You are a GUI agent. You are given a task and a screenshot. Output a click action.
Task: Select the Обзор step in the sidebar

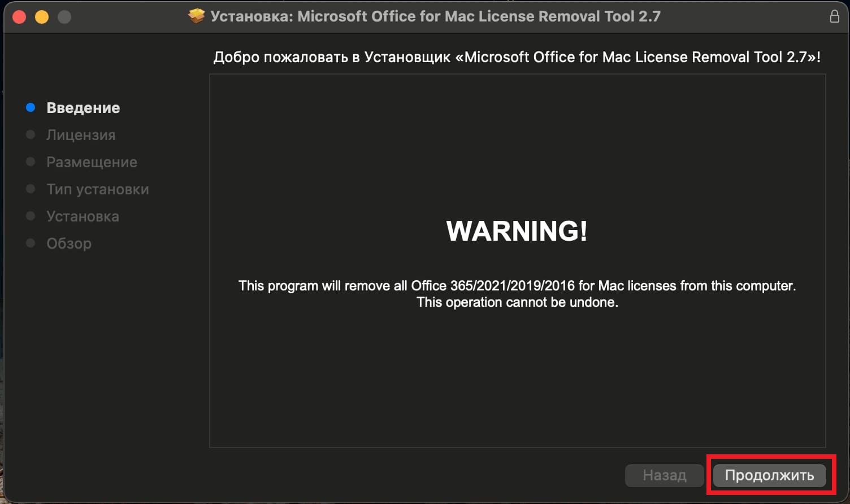(x=69, y=244)
